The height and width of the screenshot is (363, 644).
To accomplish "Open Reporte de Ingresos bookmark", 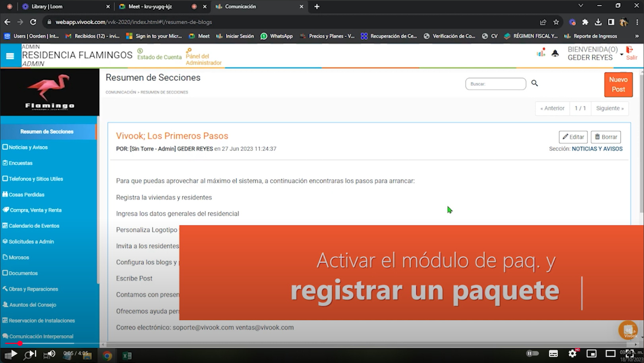I will point(591,36).
